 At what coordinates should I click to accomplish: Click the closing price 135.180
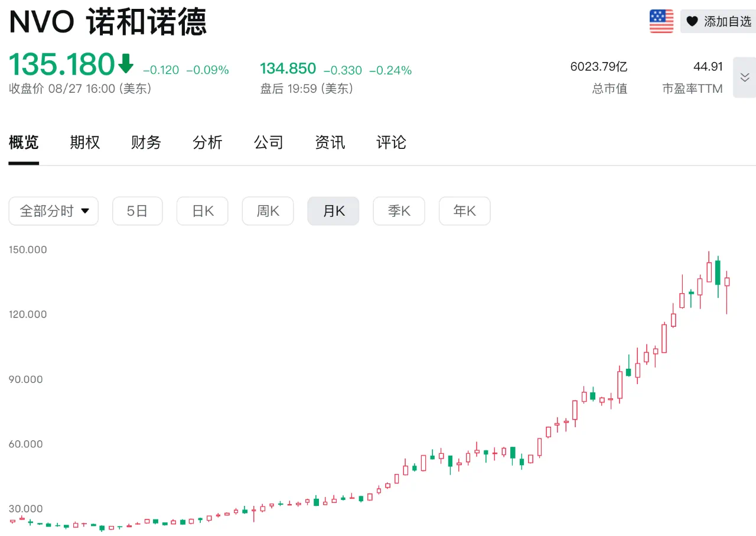61,64
